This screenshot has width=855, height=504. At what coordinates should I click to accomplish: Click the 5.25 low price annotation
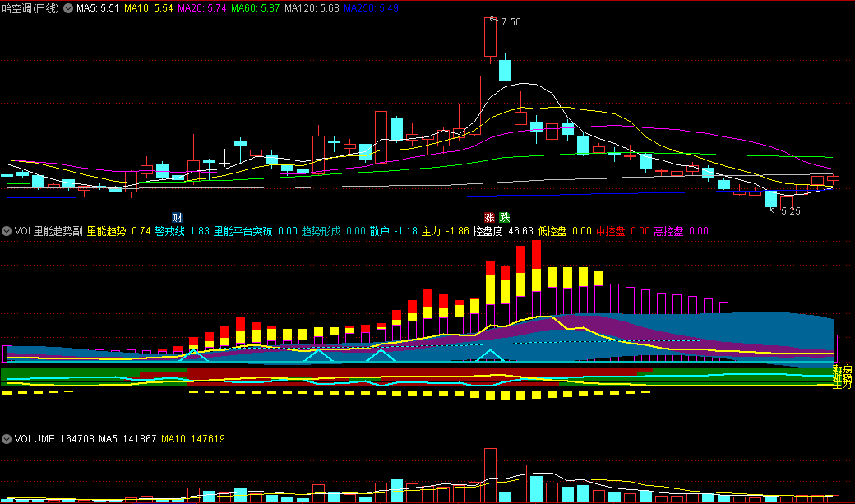pos(791,211)
